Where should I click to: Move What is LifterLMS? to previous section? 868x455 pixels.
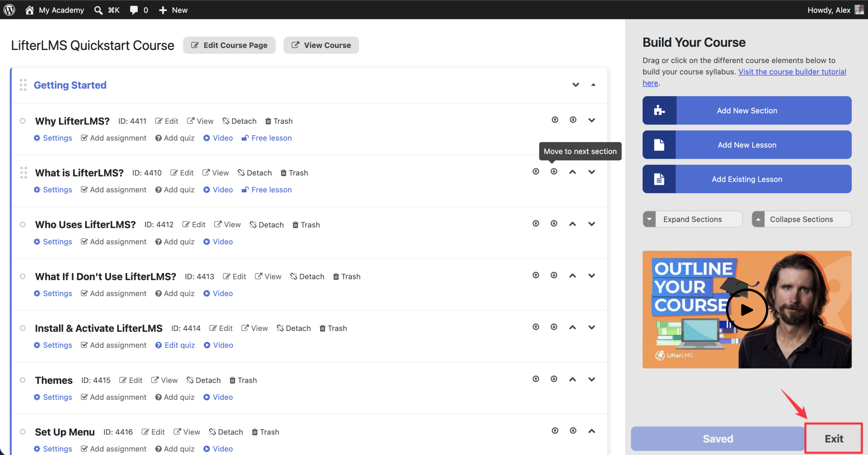pyautogui.click(x=536, y=172)
